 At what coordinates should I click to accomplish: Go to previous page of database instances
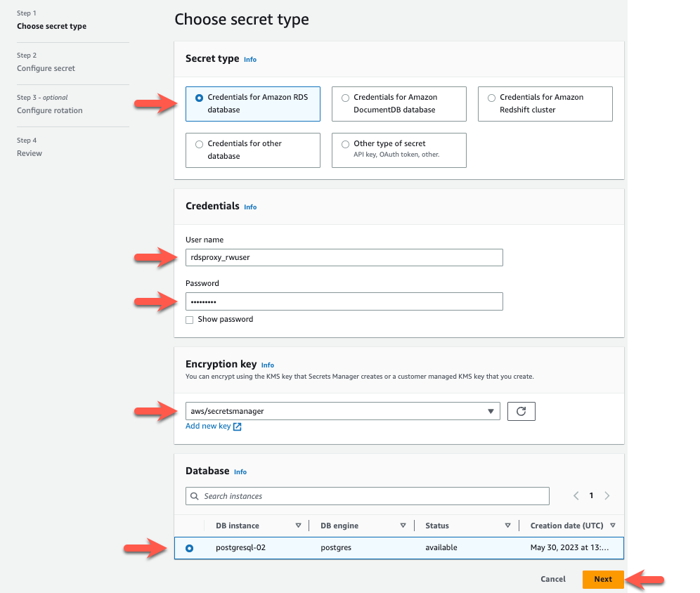(576, 496)
